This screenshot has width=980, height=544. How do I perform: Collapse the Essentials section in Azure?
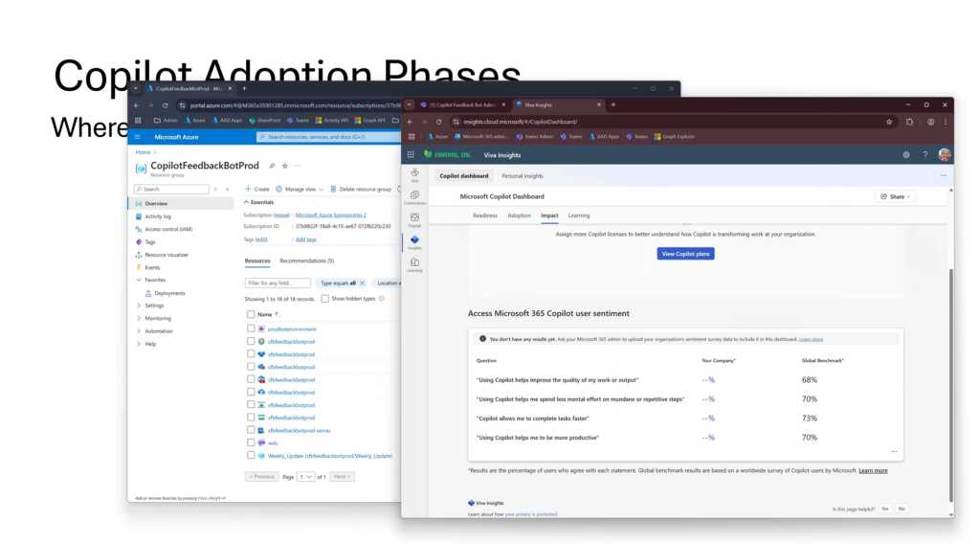tap(246, 203)
